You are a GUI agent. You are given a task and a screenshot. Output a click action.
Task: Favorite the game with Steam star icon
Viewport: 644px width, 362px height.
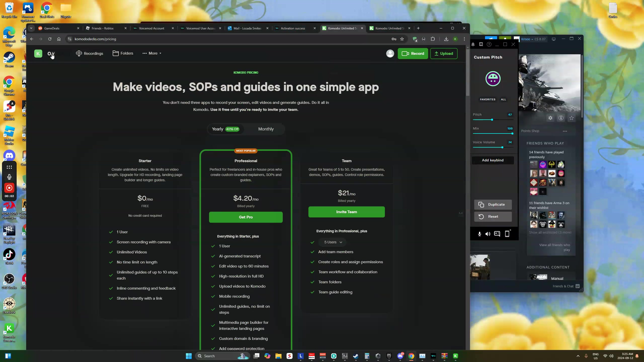[x=572, y=118]
